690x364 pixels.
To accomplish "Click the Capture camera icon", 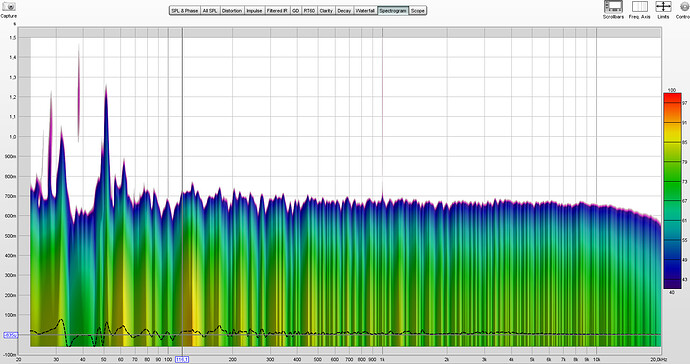I will point(9,7).
